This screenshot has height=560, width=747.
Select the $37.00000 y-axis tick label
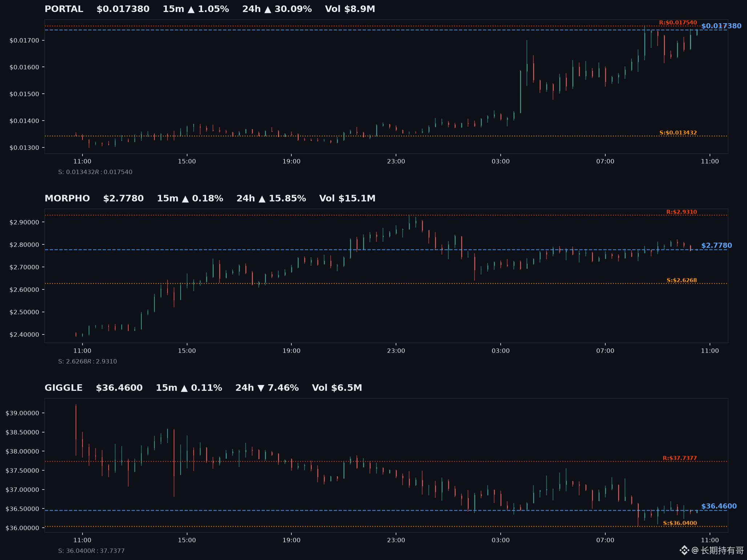click(23, 490)
